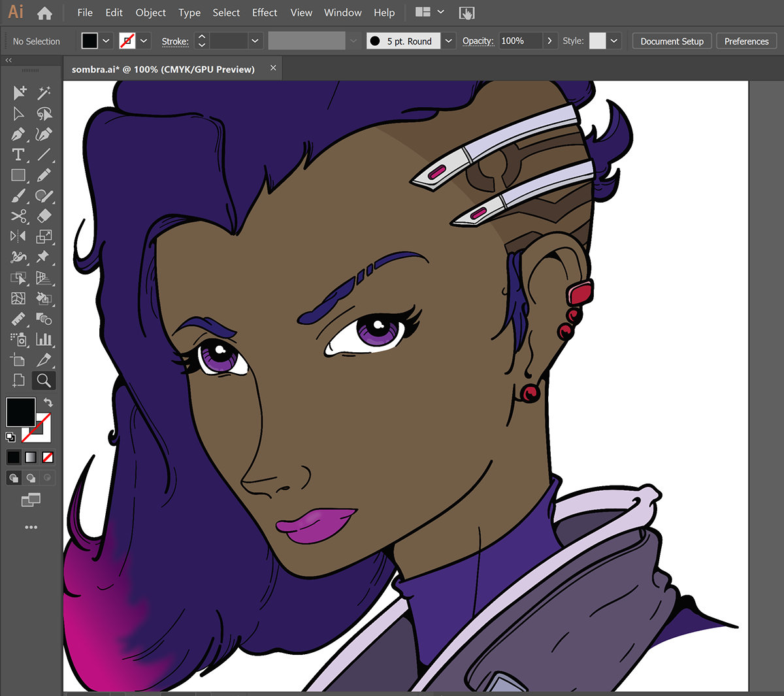This screenshot has height=696, width=784.
Task: Open the Edit menu
Action: click(x=114, y=12)
